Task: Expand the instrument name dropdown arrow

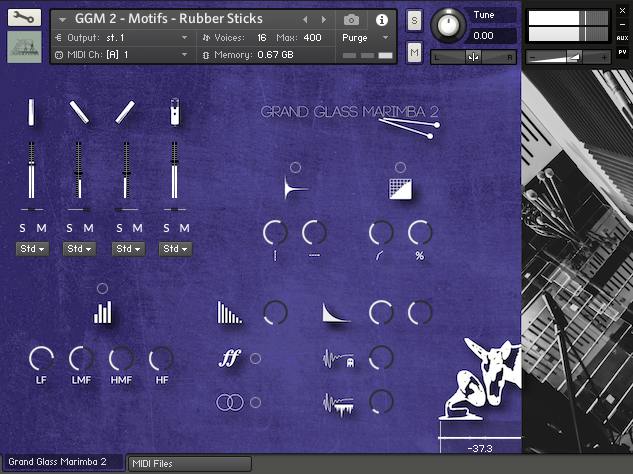Action: 62,19
